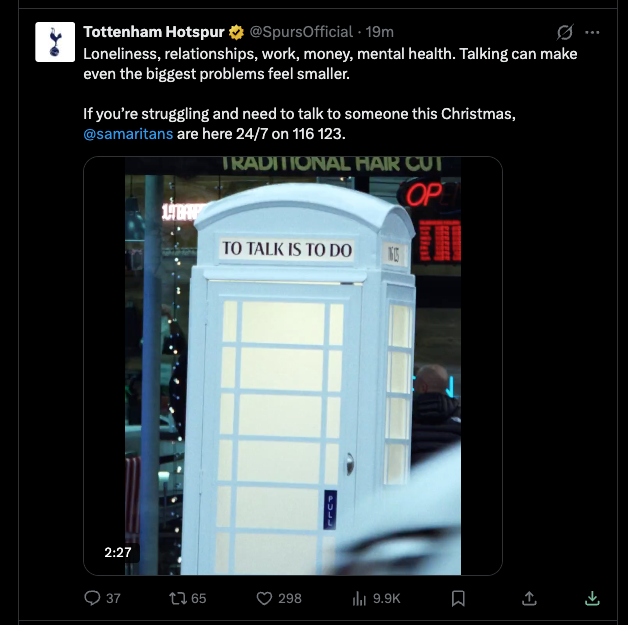Click the 298 likes count

(x=290, y=599)
